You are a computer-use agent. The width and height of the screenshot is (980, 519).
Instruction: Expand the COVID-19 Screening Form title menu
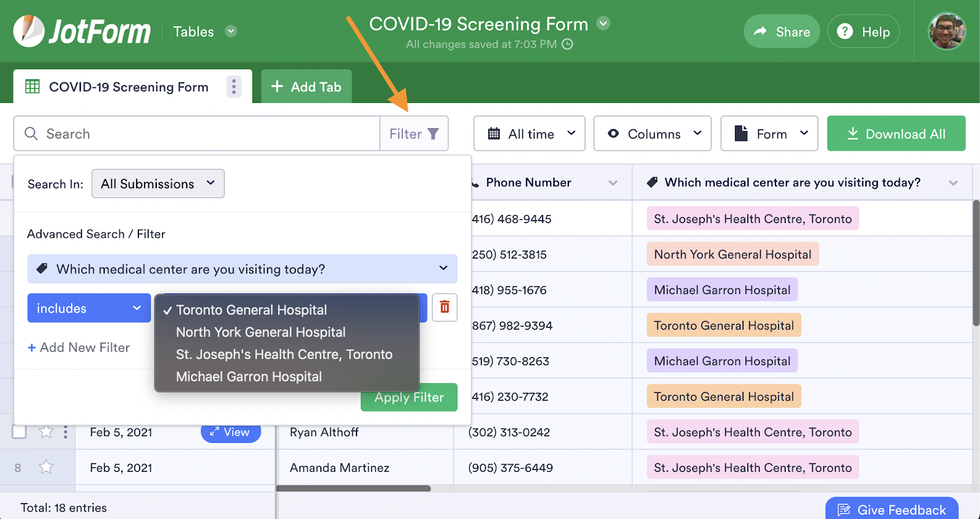click(x=603, y=23)
